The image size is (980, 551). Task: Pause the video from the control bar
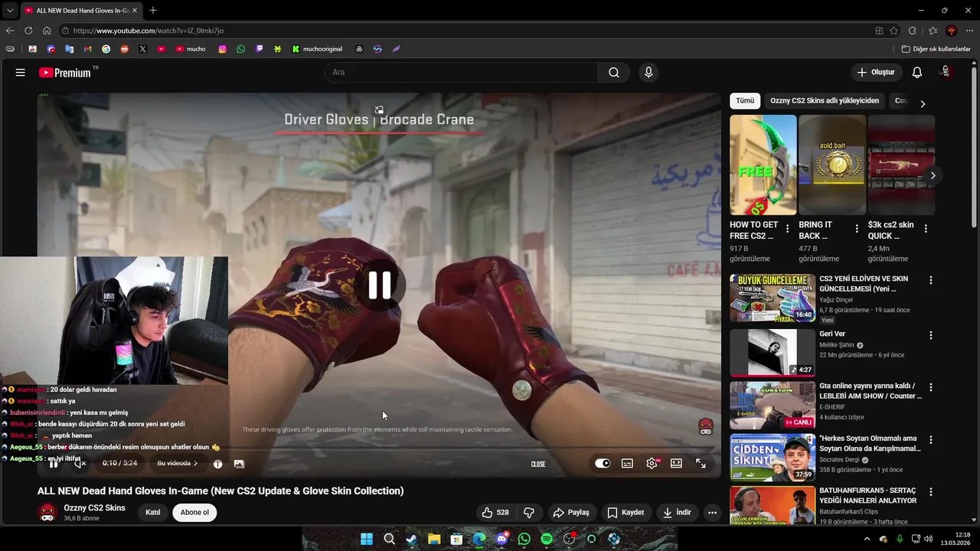tap(54, 464)
